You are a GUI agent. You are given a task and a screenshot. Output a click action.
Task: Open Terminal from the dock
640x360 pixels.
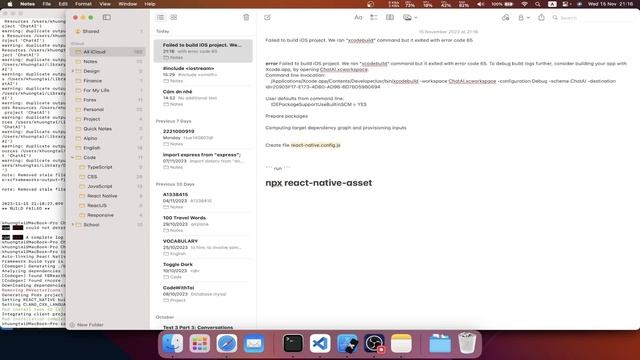click(293, 343)
